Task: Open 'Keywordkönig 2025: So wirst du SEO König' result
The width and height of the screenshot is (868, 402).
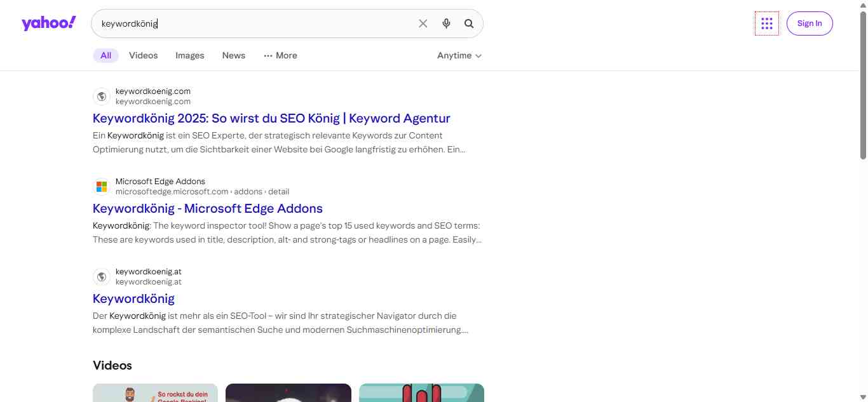Action: tap(271, 118)
